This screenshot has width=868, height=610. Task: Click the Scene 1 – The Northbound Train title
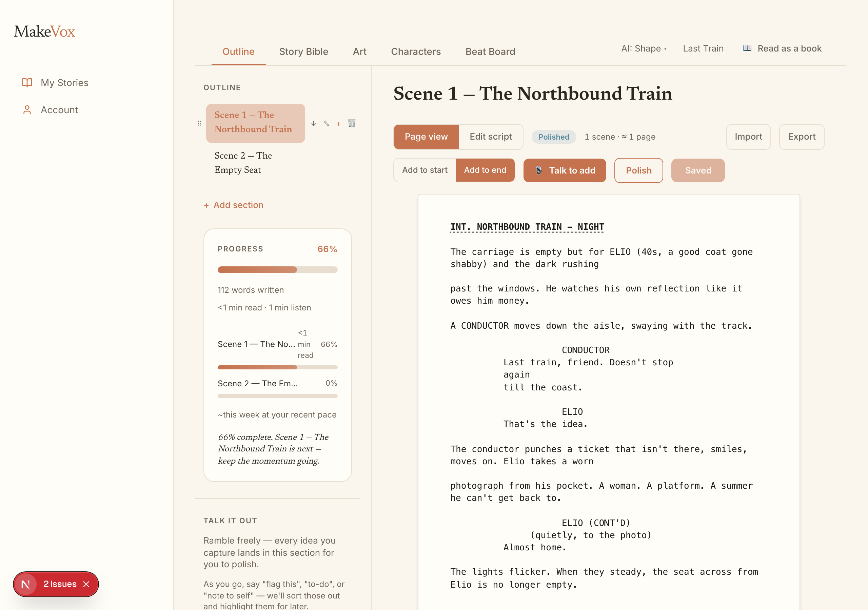533,93
